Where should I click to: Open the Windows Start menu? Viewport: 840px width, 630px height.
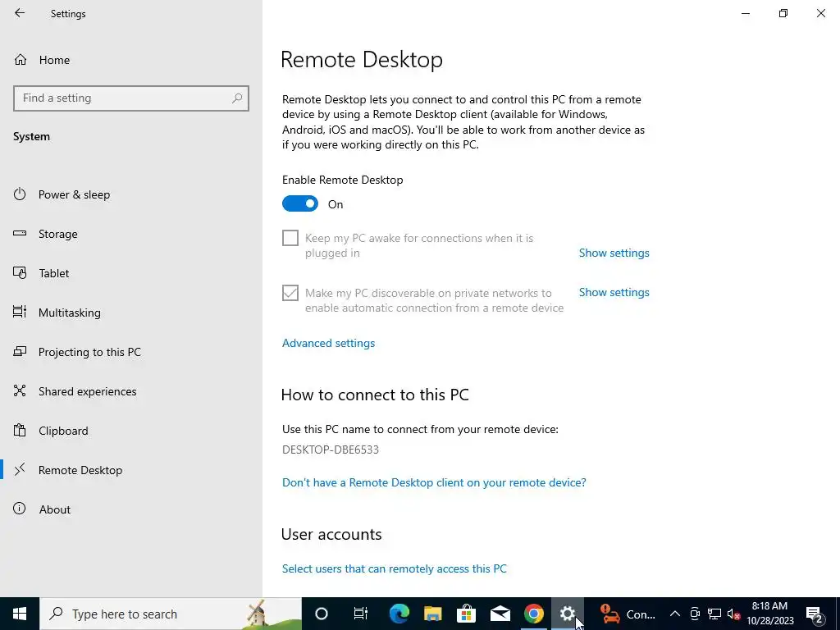tap(20, 614)
